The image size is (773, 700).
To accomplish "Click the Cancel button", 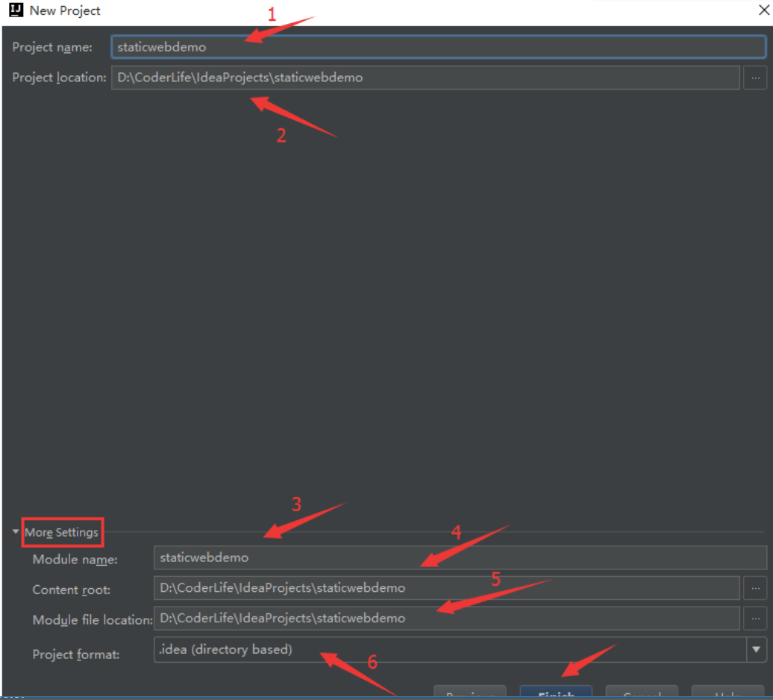I will pos(642,692).
